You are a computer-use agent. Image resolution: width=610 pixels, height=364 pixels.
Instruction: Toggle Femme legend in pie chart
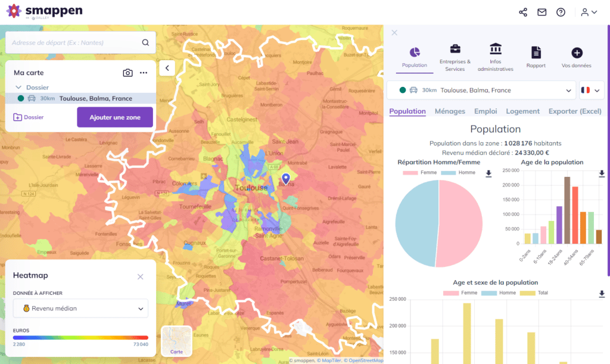click(x=420, y=172)
